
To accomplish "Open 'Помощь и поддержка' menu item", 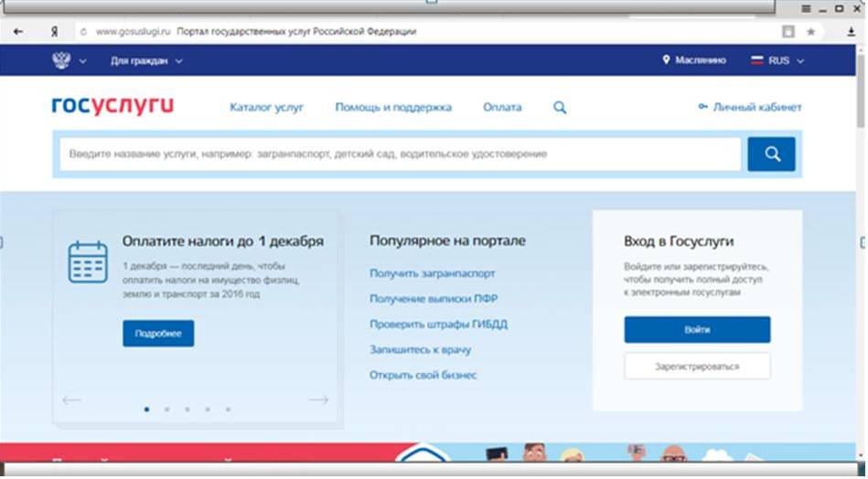I will coord(393,108).
